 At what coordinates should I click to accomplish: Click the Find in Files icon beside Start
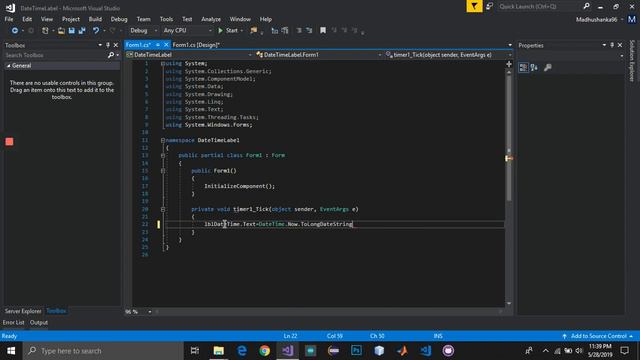coord(254,31)
